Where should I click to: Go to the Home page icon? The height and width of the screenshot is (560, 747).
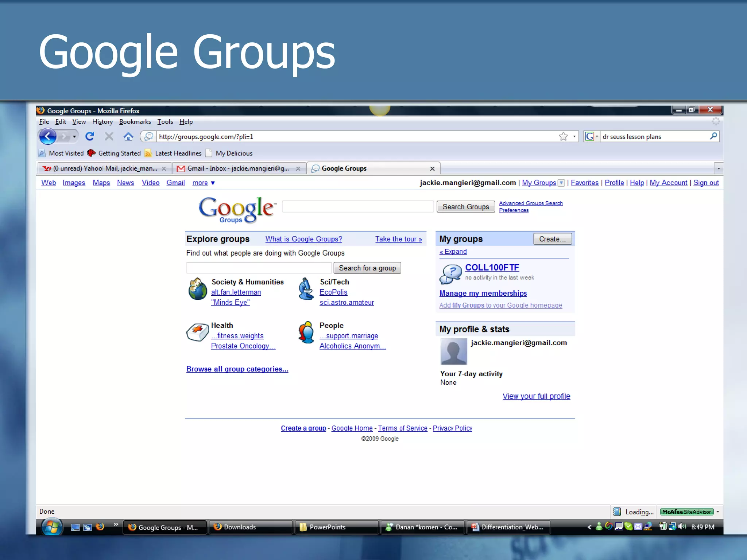coord(128,136)
